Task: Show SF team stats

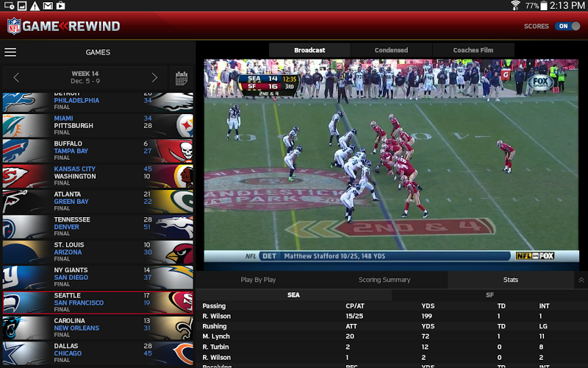Action: point(490,295)
